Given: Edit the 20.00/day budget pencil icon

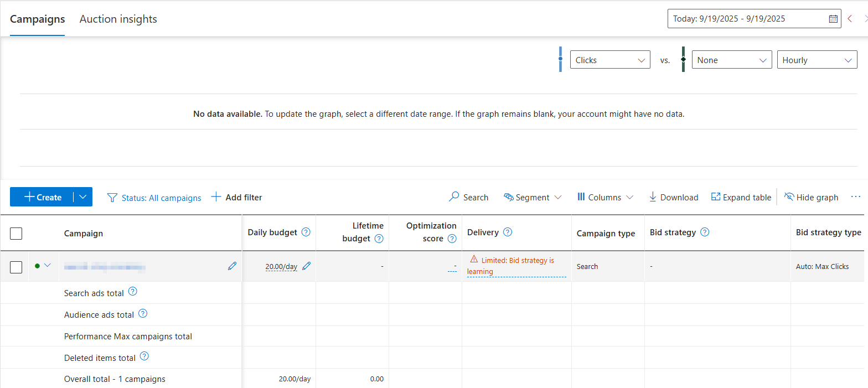Looking at the screenshot, I should click(x=307, y=266).
